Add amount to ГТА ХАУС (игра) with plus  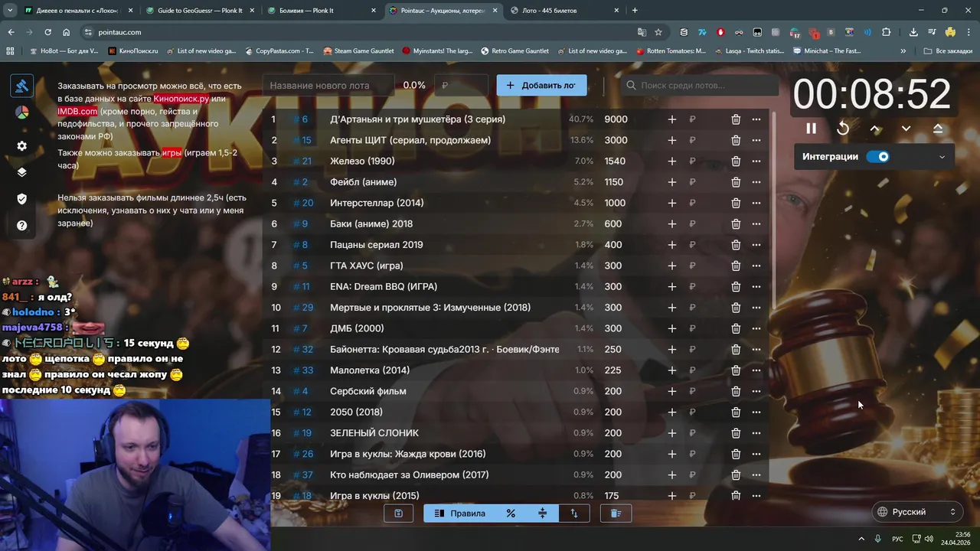point(671,266)
